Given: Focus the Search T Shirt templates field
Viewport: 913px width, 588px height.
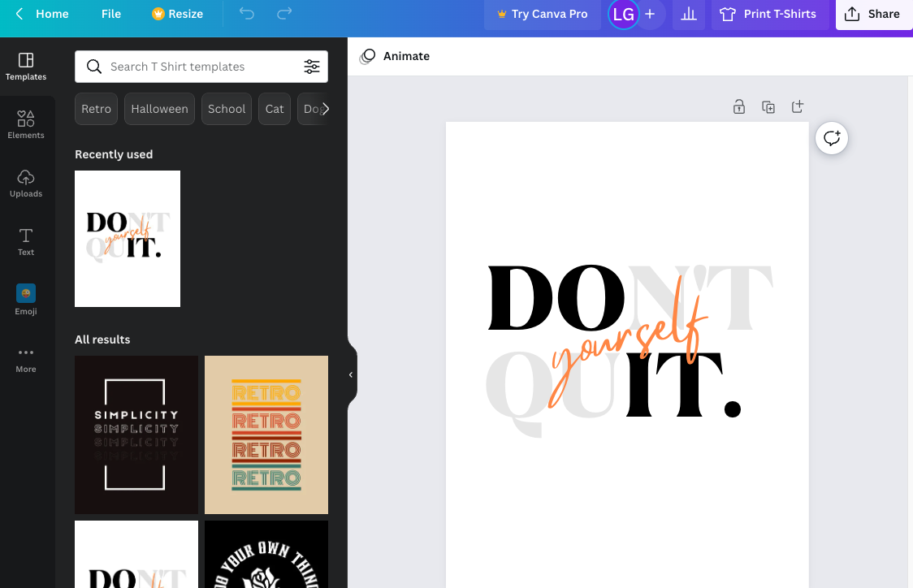Looking at the screenshot, I should [201, 67].
